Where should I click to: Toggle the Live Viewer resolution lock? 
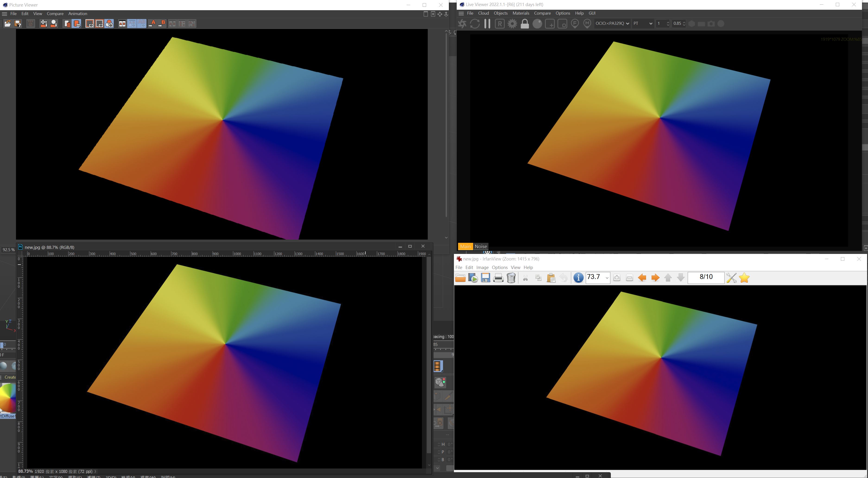tap(525, 24)
